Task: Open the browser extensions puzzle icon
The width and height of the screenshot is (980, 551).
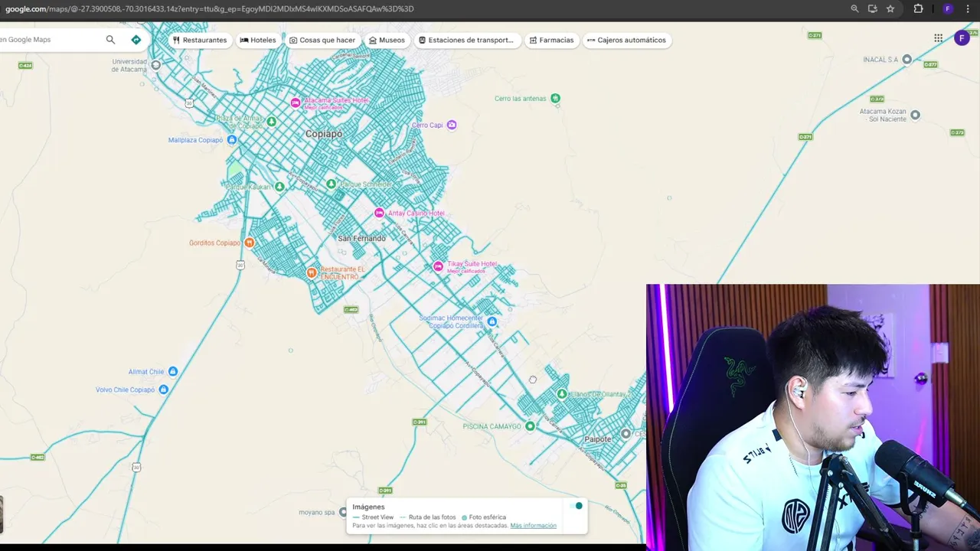Action: 918,8
